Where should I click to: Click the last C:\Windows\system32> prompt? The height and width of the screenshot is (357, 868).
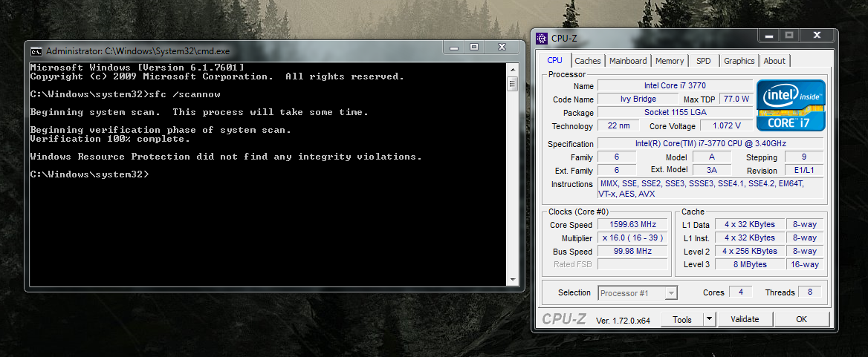click(x=89, y=174)
